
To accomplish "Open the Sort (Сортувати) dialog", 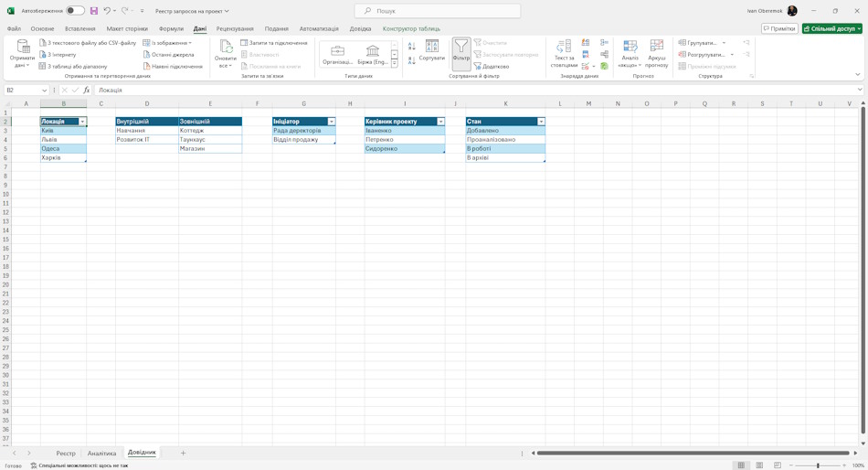I will (432, 51).
